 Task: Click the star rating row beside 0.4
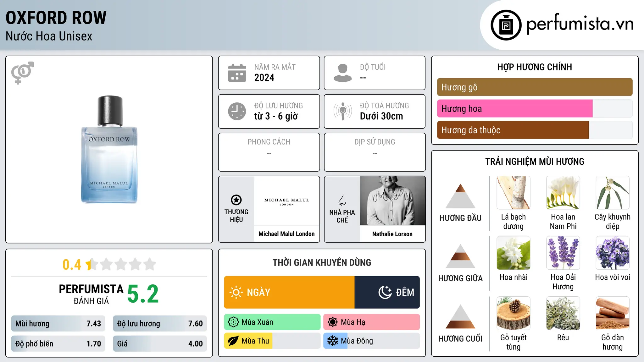121,264
